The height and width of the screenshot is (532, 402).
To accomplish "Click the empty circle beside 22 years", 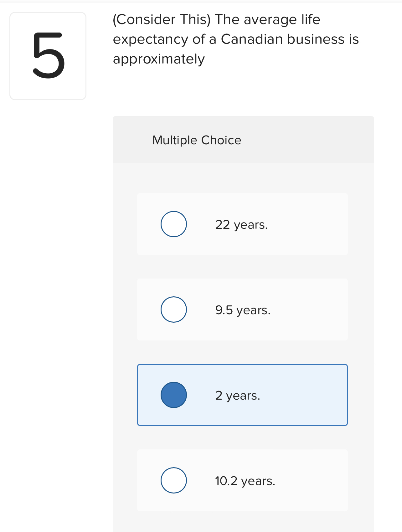I will pyautogui.click(x=173, y=224).
